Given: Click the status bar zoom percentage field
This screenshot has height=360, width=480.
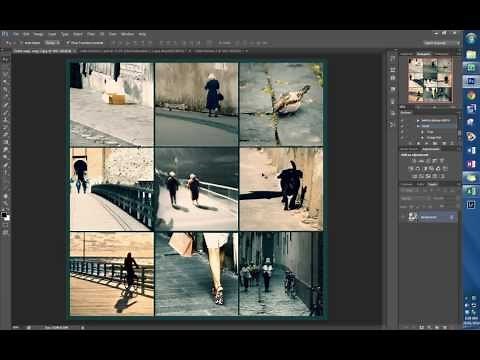Looking at the screenshot, I should 17,328.
